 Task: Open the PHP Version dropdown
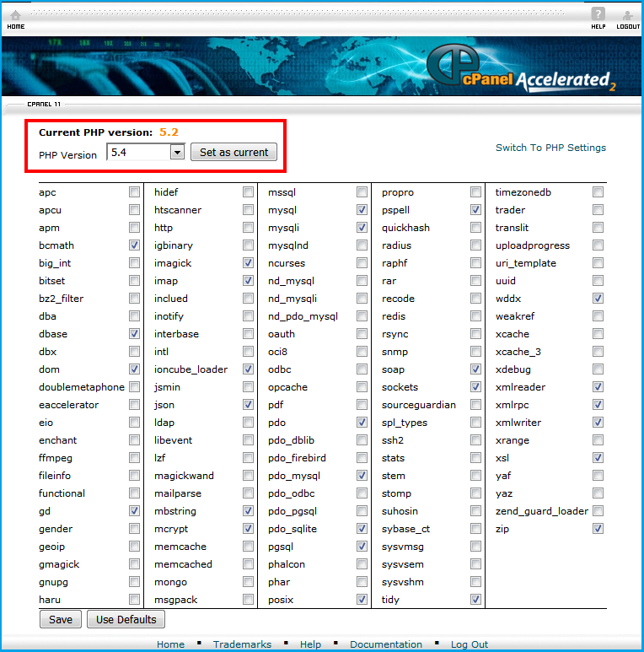click(x=177, y=153)
